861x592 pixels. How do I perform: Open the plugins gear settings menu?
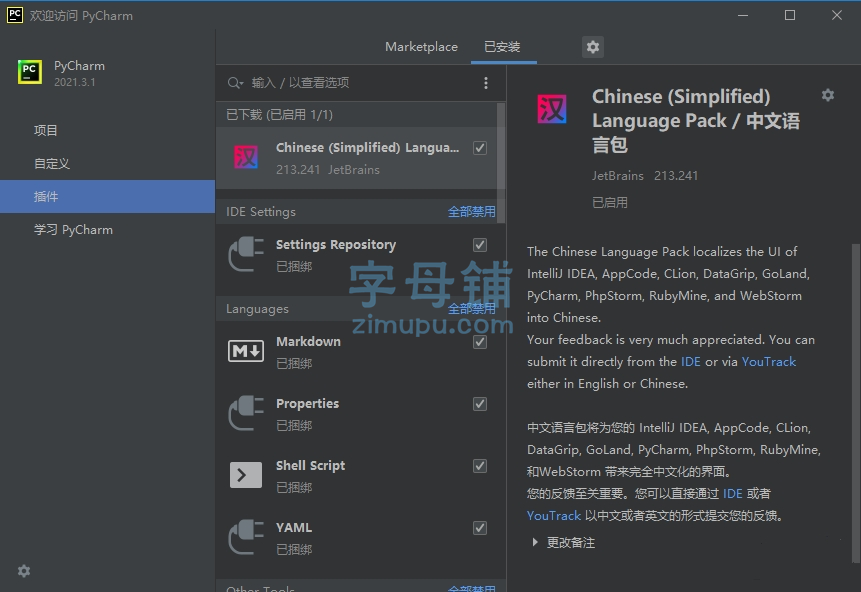[592, 47]
